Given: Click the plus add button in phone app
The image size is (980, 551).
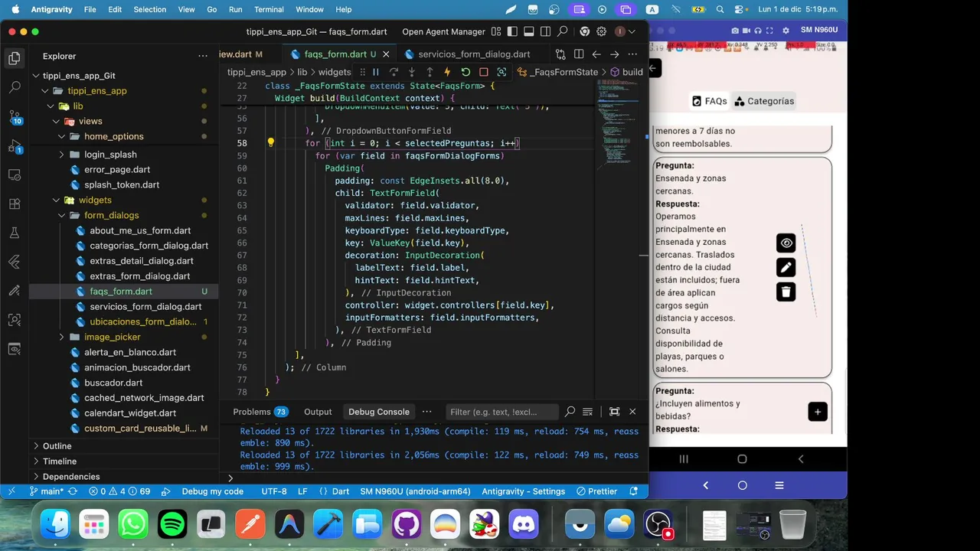Looking at the screenshot, I should tap(817, 412).
